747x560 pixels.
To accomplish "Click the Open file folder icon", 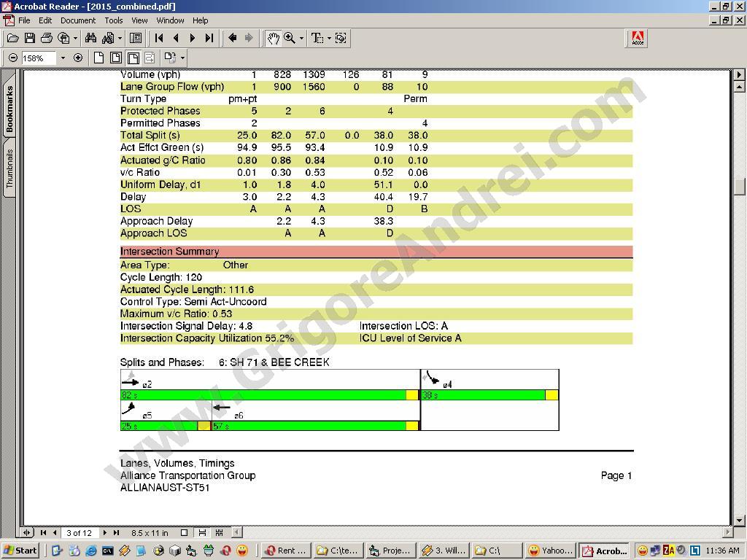I will pos(13,38).
